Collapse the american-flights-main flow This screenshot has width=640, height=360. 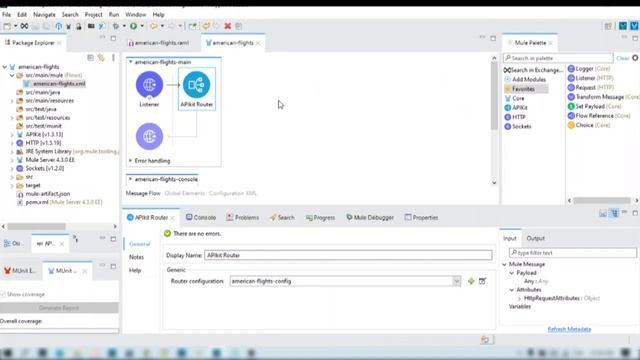point(131,62)
